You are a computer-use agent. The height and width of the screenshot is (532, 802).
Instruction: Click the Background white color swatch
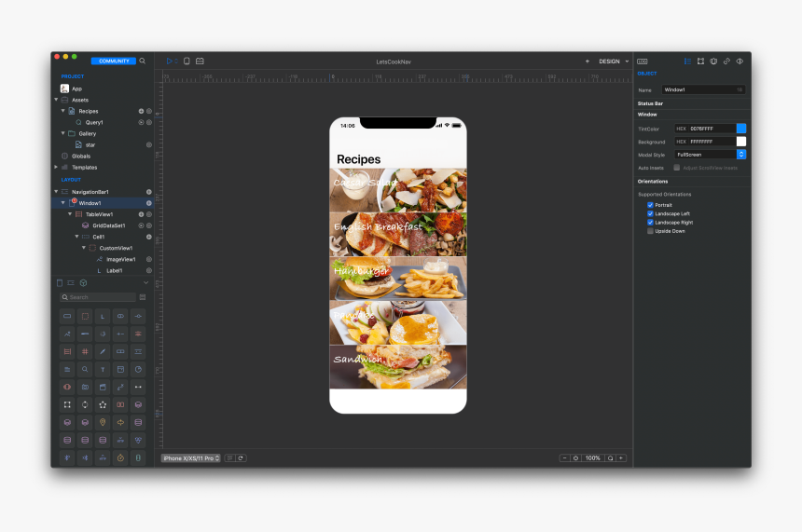741,142
